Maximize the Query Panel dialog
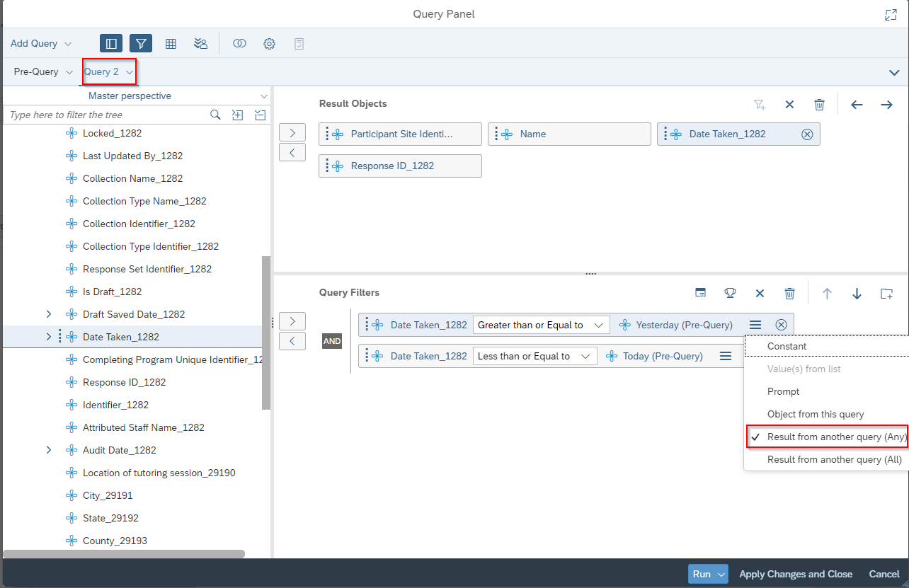 [891, 15]
